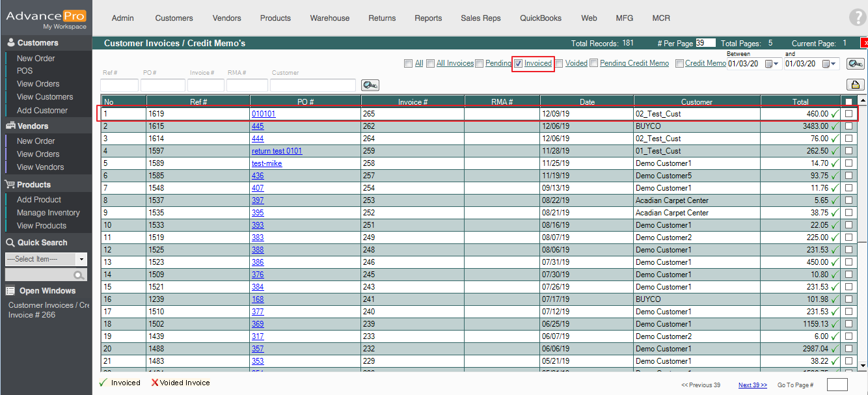Click the AdvancePro logo

(x=46, y=17)
